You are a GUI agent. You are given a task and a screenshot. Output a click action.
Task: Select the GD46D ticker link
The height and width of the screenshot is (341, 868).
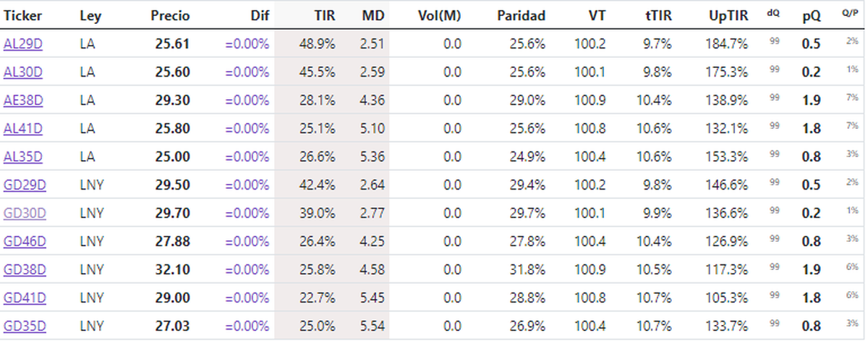click(25, 241)
